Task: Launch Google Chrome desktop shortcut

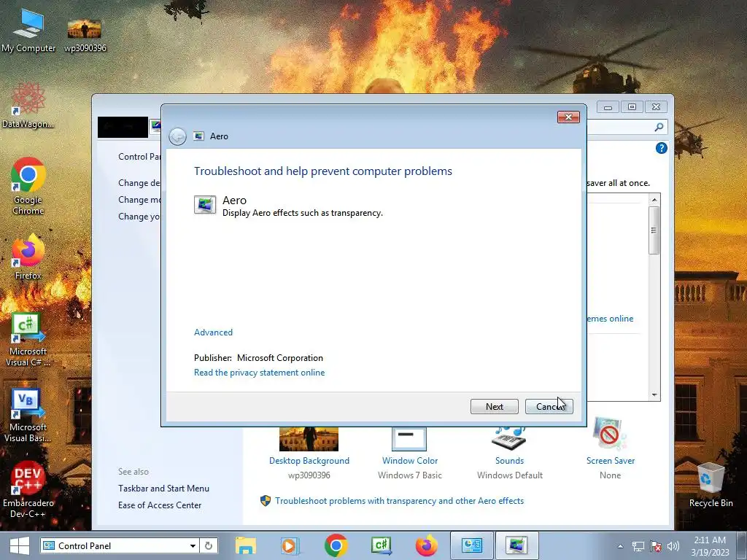Action: pyautogui.click(x=28, y=186)
